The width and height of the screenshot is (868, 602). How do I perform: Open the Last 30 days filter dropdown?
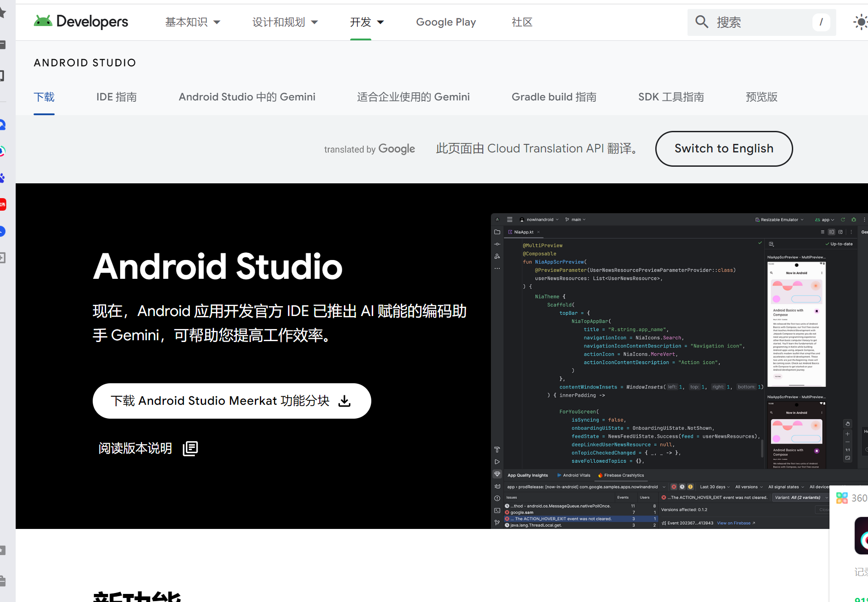(713, 487)
